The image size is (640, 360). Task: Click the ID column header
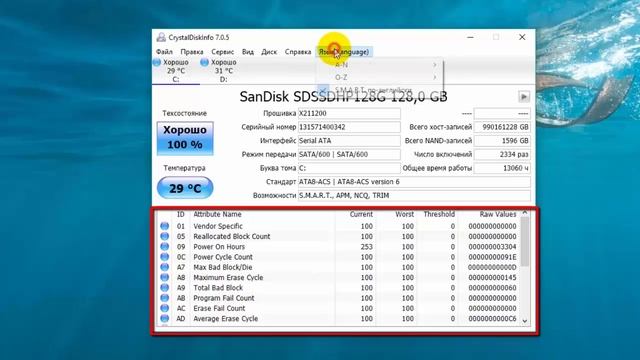pyautogui.click(x=181, y=214)
